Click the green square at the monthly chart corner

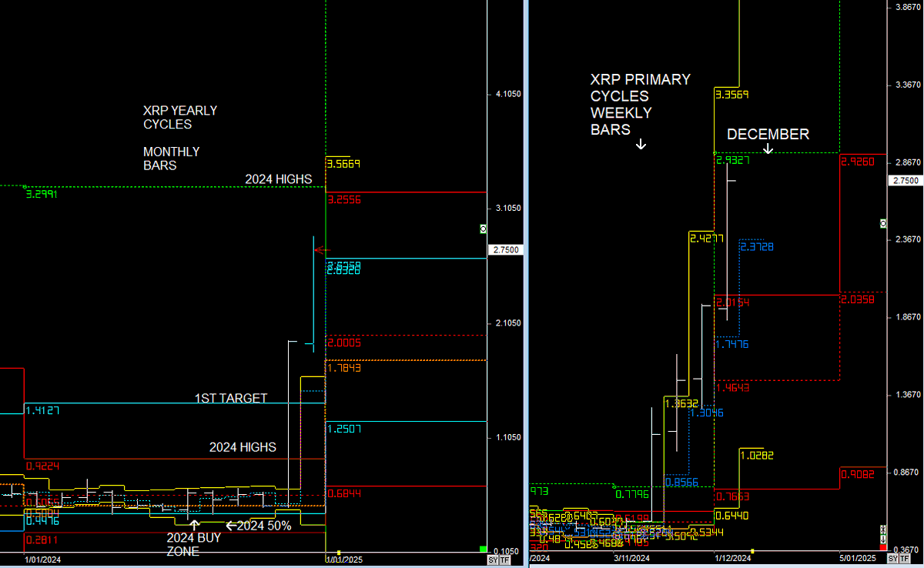(x=483, y=549)
